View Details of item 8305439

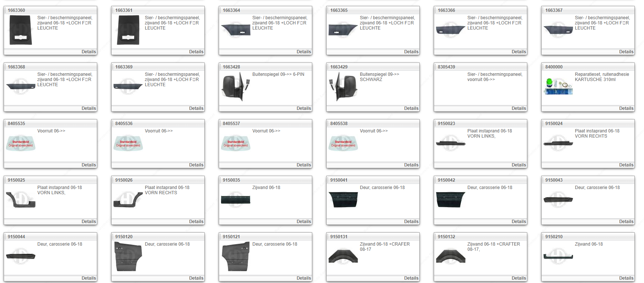519,108
